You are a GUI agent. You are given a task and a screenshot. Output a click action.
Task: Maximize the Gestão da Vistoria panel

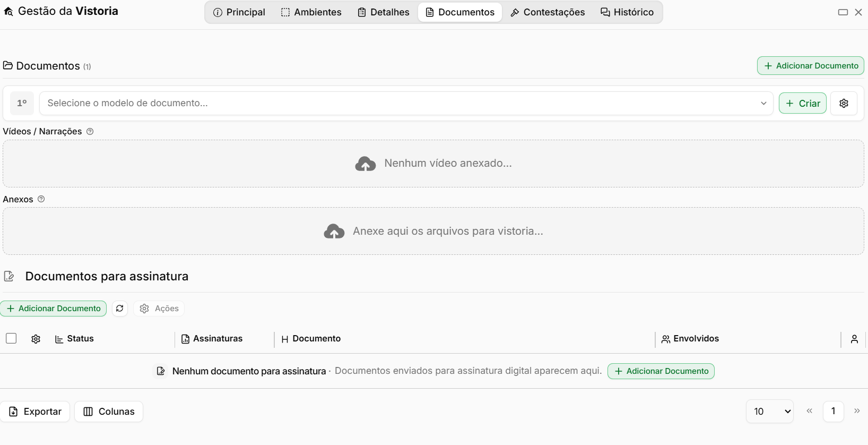pyautogui.click(x=843, y=12)
